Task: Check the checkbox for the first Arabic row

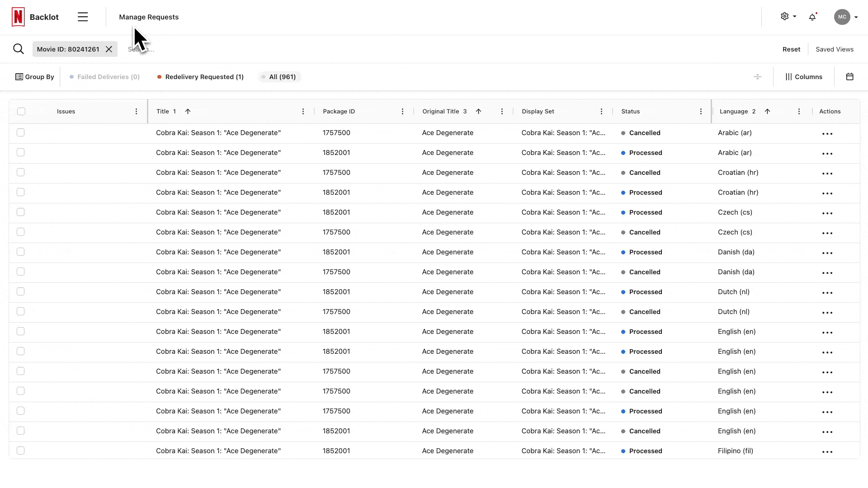Action: [21, 132]
